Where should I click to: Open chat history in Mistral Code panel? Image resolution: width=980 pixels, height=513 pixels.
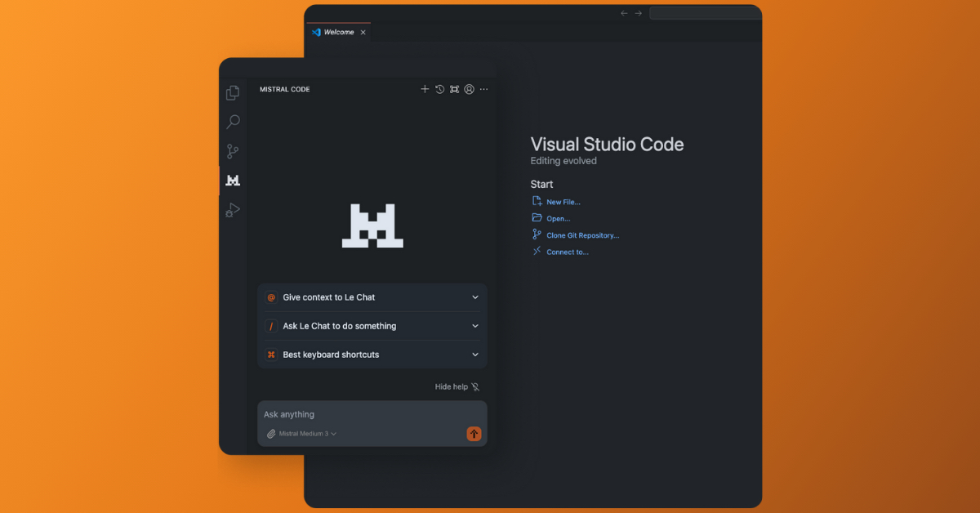[x=439, y=89]
